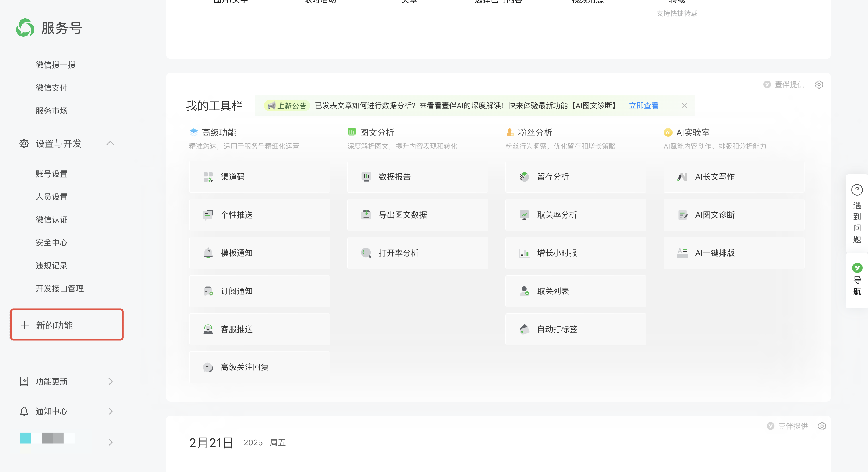
Task: Open the 数据报告 chart icon
Action: click(x=366, y=177)
